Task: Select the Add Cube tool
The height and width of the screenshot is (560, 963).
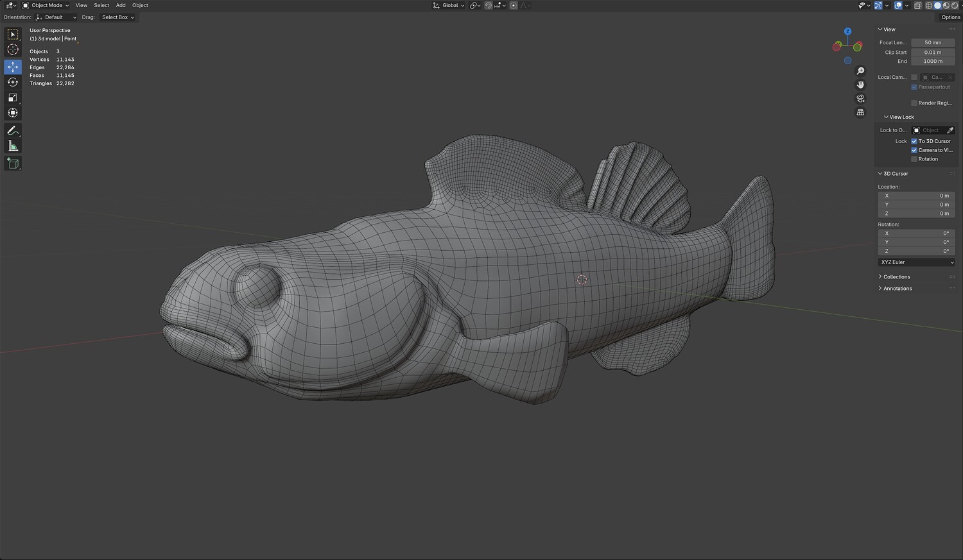Action: [13, 164]
